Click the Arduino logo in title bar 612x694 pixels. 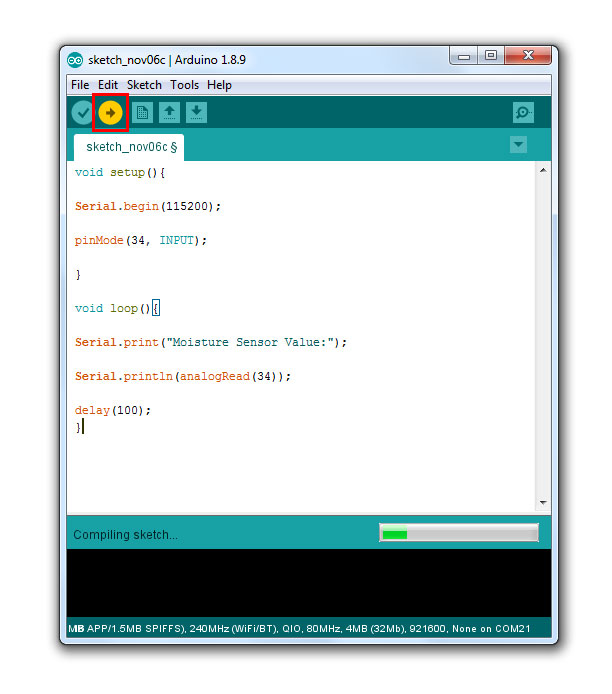pos(75,60)
